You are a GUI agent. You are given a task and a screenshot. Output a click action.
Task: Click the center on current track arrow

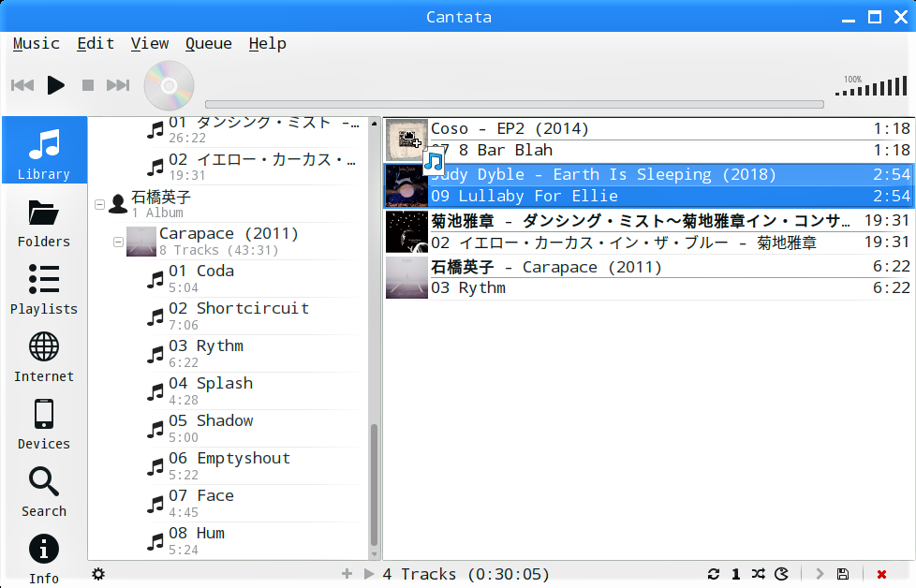click(x=820, y=574)
